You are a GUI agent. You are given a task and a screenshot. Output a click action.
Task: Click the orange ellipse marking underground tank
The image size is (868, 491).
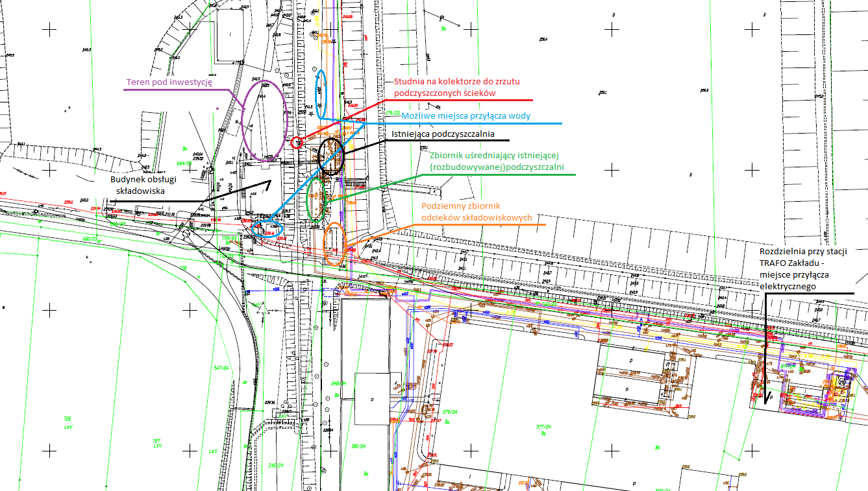click(334, 244)
